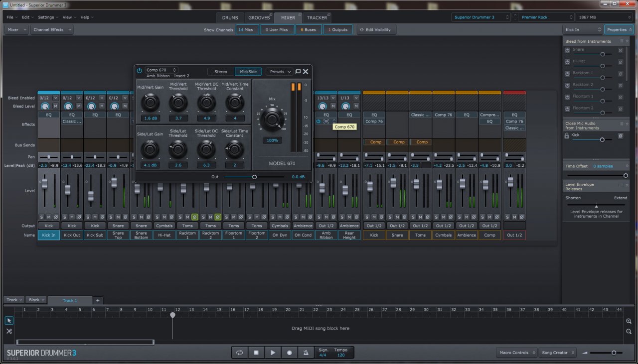Switch to the DRUMS tab
638x364 pixels.
point(230,17)
